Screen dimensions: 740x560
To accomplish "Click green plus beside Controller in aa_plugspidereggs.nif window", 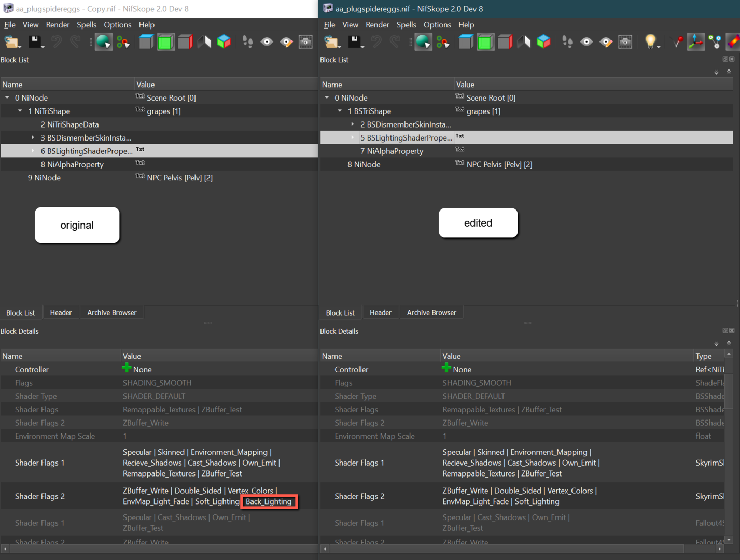I will click(x=446, y=368).
